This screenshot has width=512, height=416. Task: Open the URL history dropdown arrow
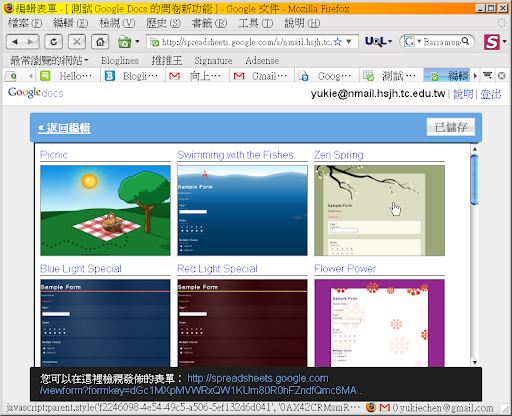pyautogui.click(x=349, y=42)
